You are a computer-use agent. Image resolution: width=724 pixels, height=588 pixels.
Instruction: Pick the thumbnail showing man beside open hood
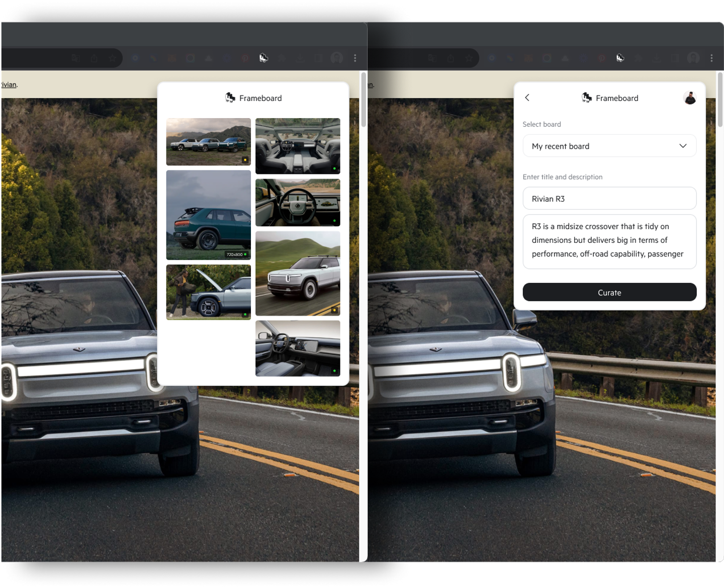tap(208, 292)
